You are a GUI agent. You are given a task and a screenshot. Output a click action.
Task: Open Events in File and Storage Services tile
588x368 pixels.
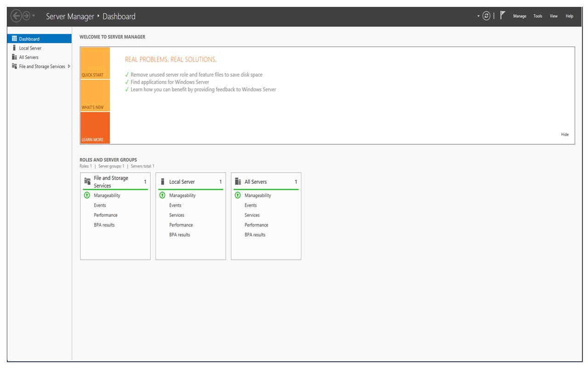[x=100, y=205]
